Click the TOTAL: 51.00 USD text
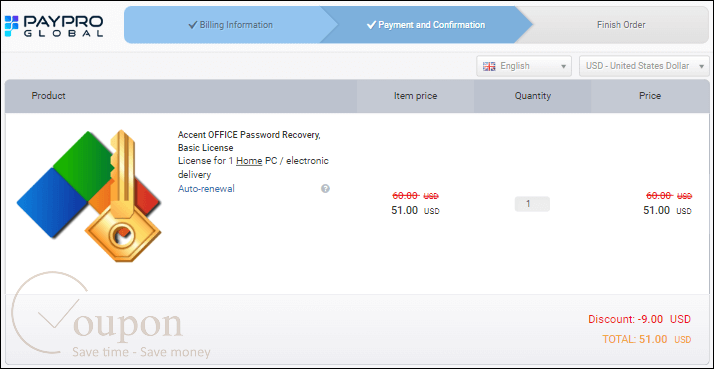The width and height of the screenshot is (714, 369). pyautogui.click(x=647, y=339)
